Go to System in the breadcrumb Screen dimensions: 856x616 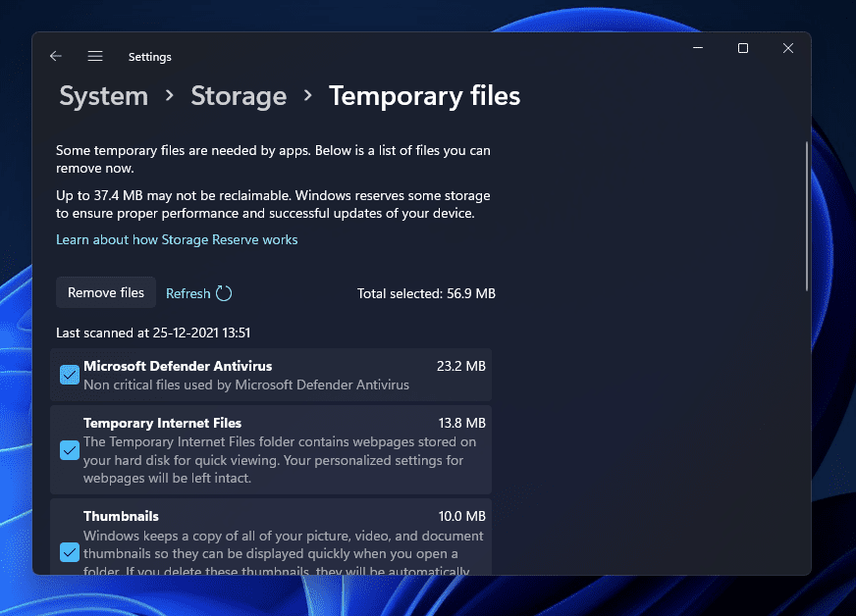click(x=104, y=96)
